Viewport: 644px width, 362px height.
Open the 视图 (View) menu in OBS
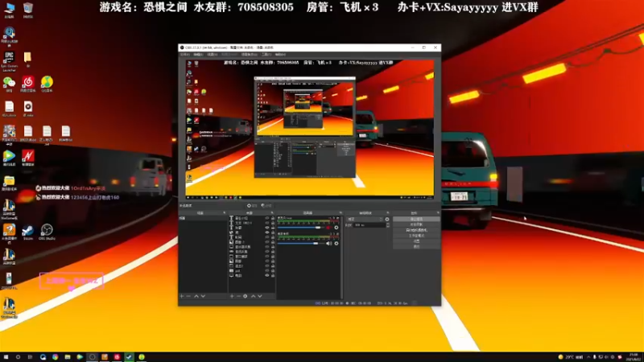pyautogui.click(x=212, y=55)
